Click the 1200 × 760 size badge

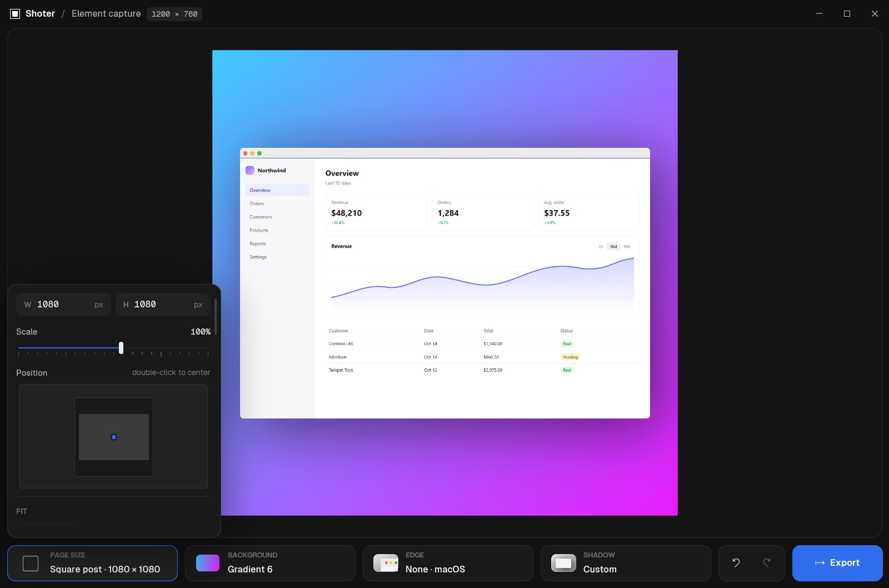pyautogui.click(x=174, y=14)
